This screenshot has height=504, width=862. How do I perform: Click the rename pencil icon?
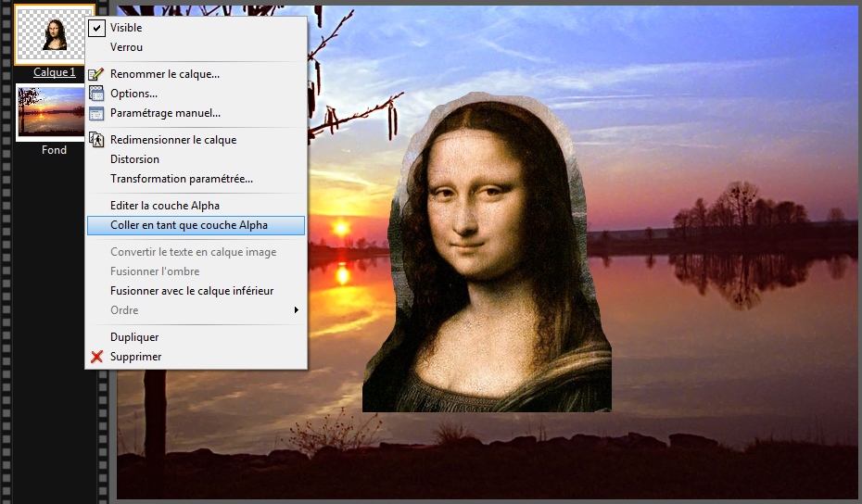(96, 74)
